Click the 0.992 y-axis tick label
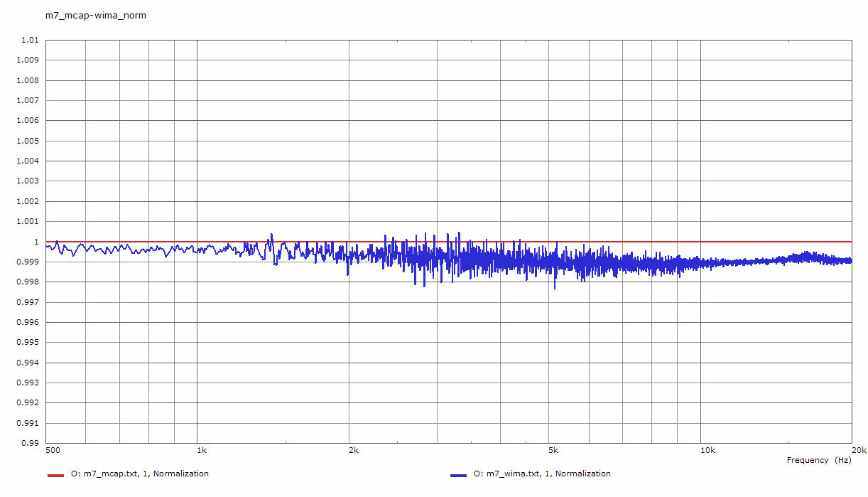The image size is (868, 497). click(27, 403)
